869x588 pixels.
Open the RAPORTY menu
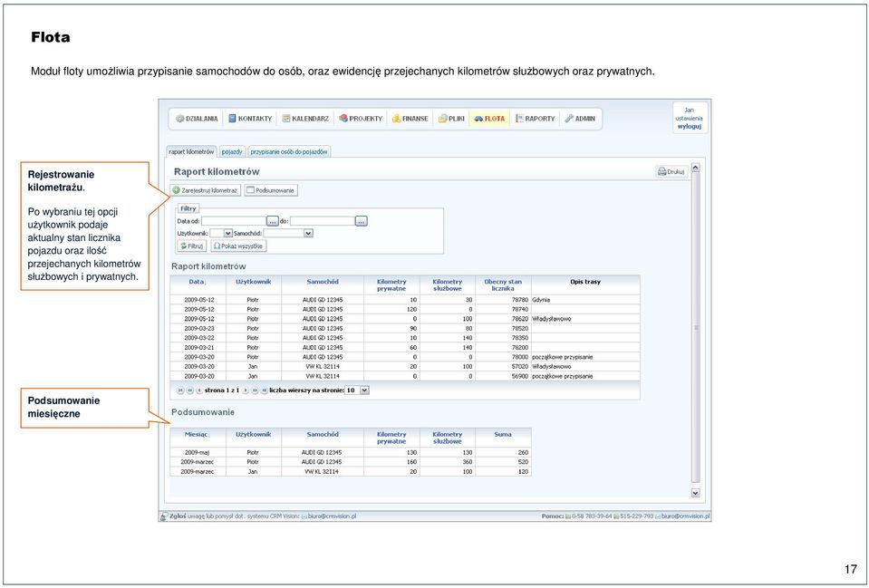pyautogui.click(x=536, y=119)
